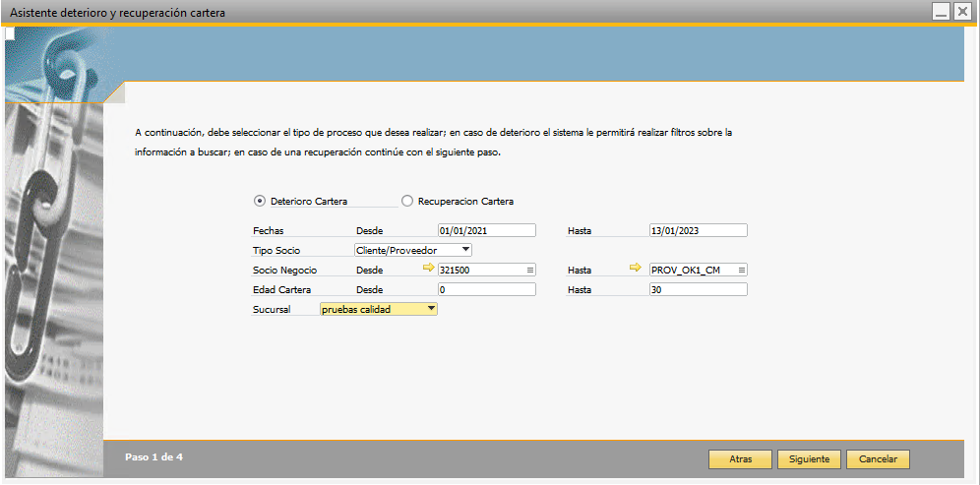Image resolution: width=980 pixels, height=485 pixels.
Task: Close the Asistente deterioro window
Action: click(x=961, y=11)
